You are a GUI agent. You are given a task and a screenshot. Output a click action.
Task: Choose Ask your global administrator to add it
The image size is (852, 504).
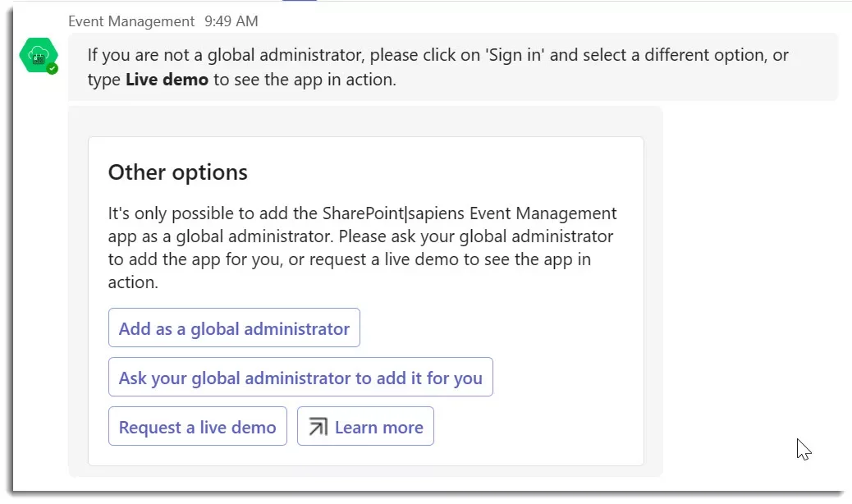(x=300, y=377)
